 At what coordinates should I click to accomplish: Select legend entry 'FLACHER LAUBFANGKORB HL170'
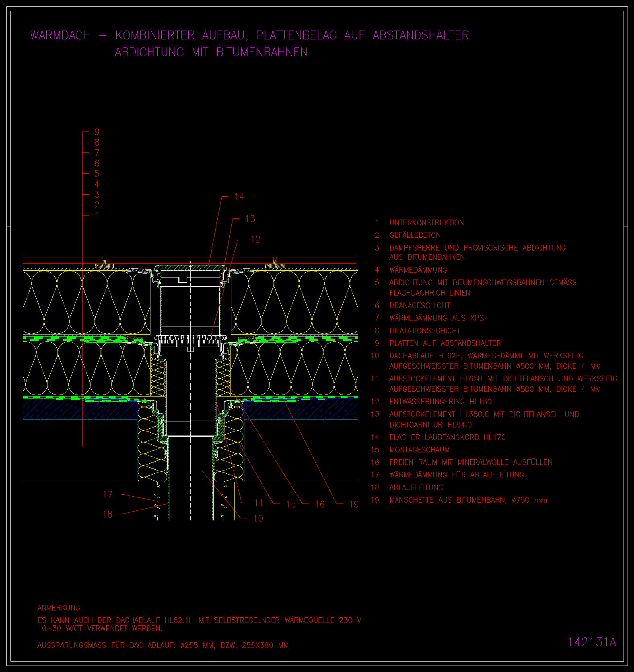click(x=447, y=437)
